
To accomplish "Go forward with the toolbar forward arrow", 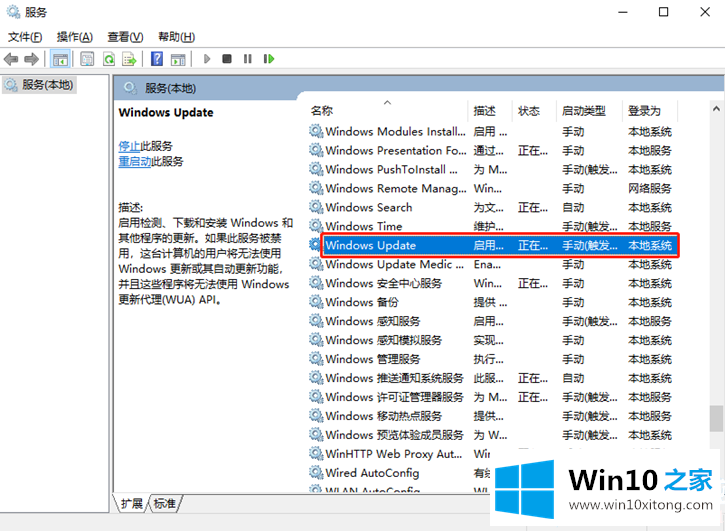I will [31, 59].
